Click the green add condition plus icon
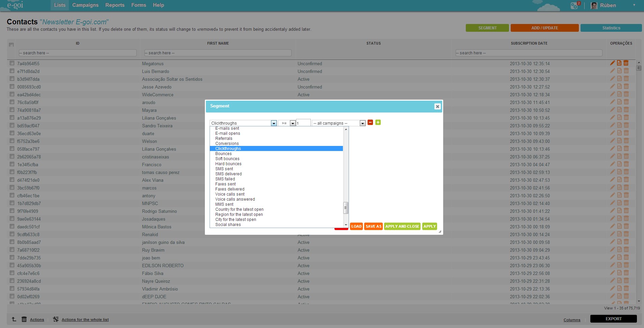The width and height of the screenshot is (644, 328). click(378, 123)
